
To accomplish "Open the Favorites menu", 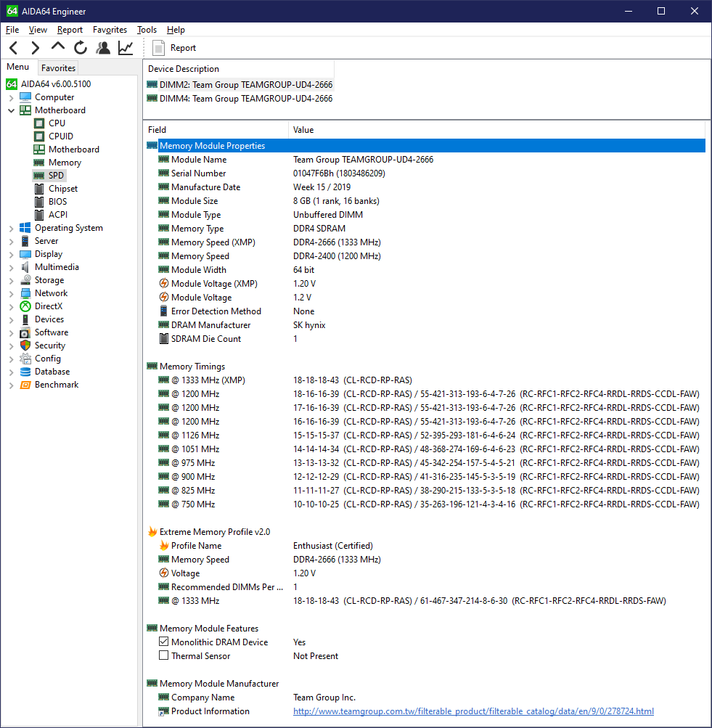I will pos(110,30).
